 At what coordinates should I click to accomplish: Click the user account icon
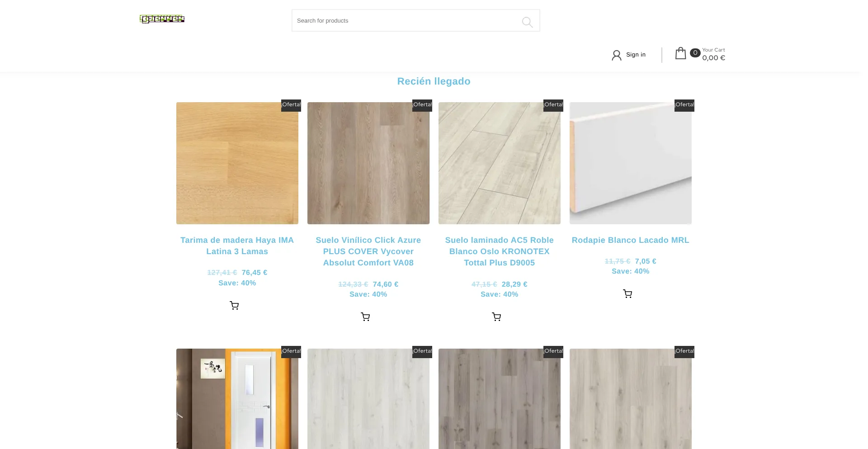[x=616, y=55]
